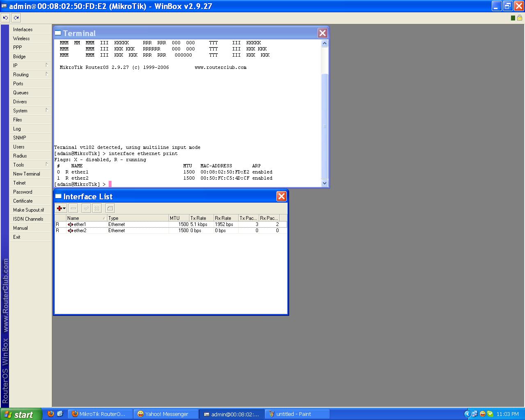The image size is (525, 420).
Task: Open the SNMP menu item
Action: 30,138
